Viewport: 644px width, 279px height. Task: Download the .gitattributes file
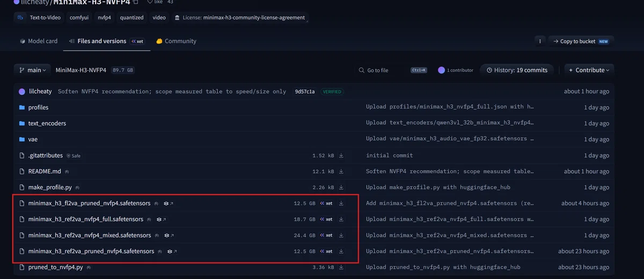341,156
